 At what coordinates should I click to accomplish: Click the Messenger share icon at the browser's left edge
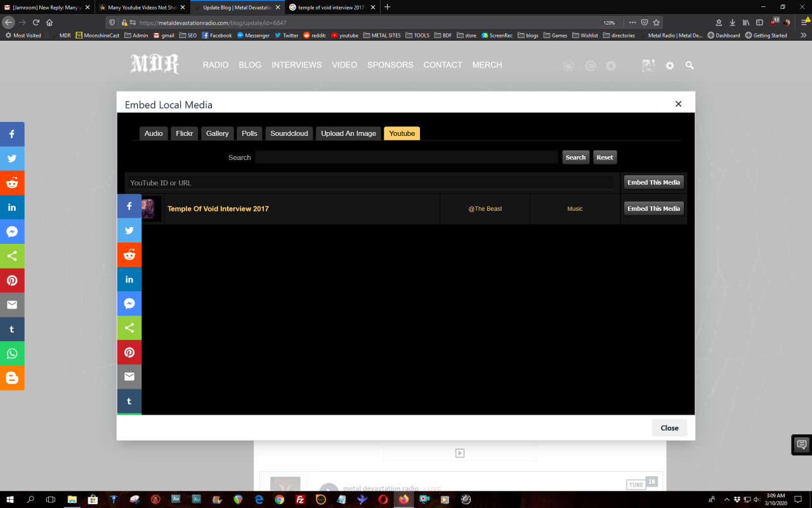(x=12, y=232)
